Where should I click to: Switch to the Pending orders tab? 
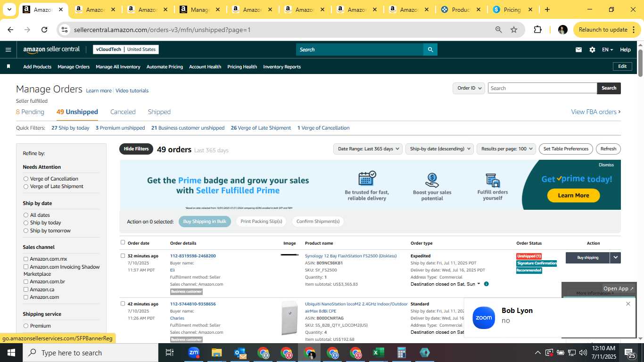pos(30,112)
